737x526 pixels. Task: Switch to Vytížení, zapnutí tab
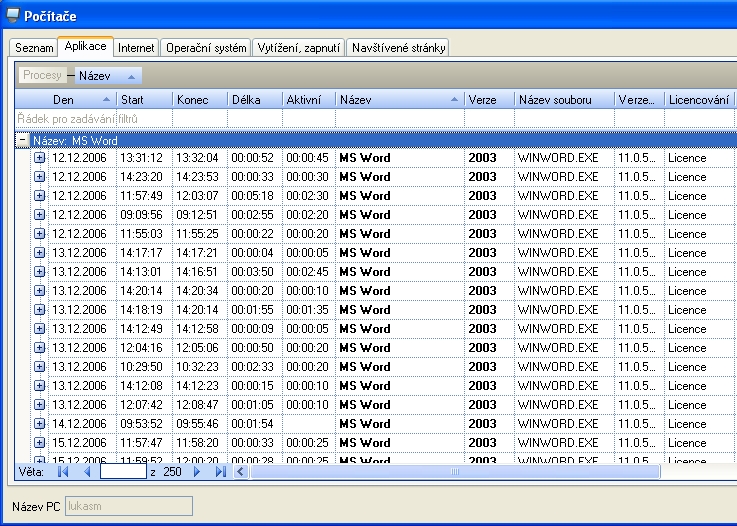[298, 48]
